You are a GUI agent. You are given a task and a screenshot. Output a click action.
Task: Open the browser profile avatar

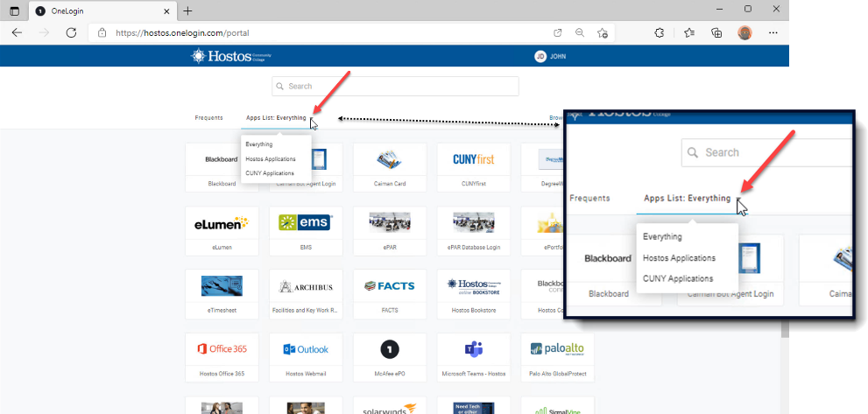point(745,32)
